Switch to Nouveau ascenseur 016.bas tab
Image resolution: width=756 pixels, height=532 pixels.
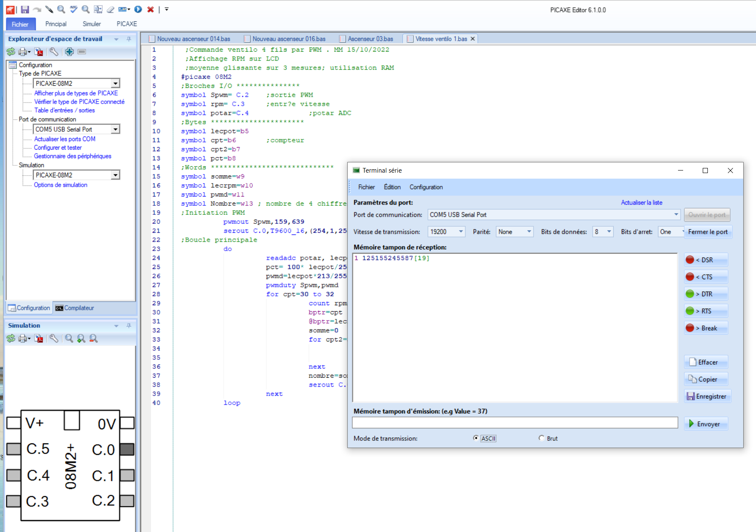click(x=289, y=39)
